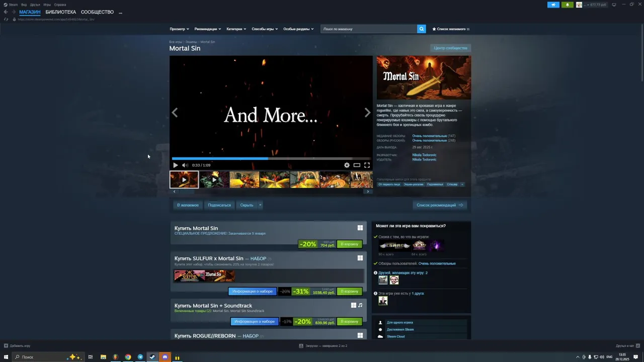
Task: Click В желаемое wishlist button
Action: [188, 205]
